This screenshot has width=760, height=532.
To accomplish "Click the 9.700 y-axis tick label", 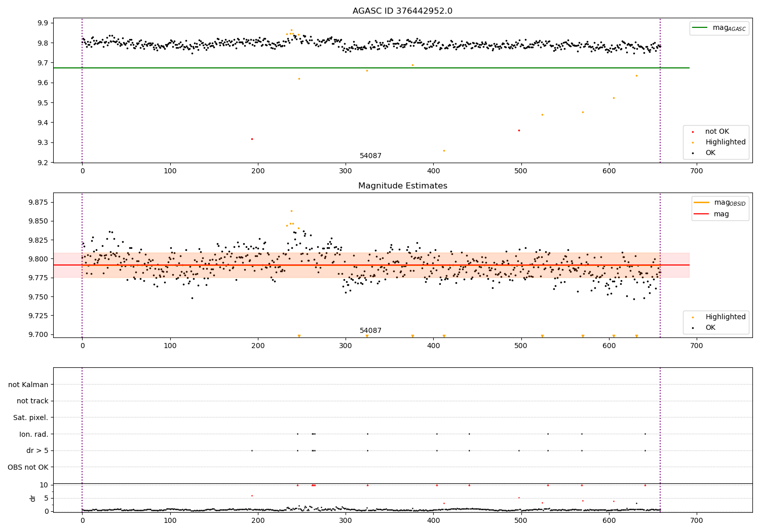I will pos(39,334).
